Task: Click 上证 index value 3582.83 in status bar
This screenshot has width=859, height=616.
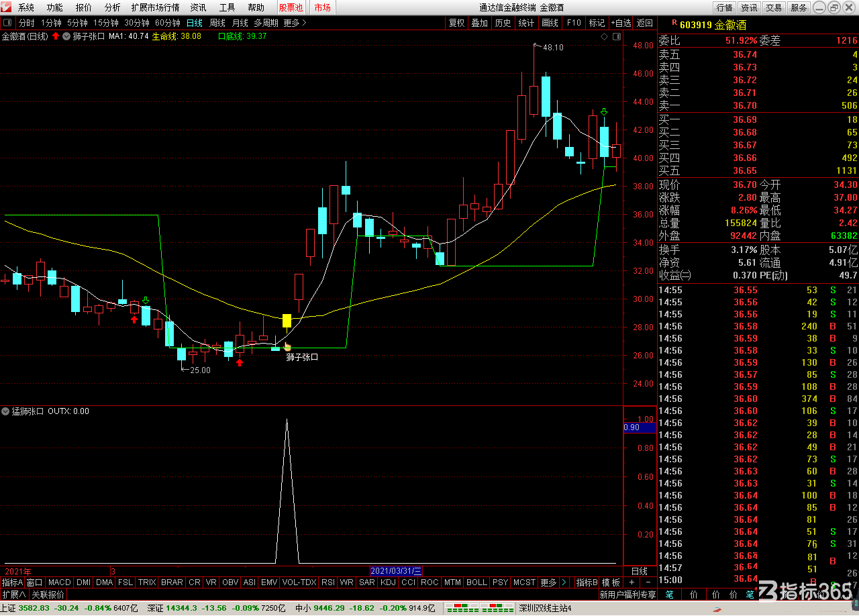Action: (x=36, y=609)
